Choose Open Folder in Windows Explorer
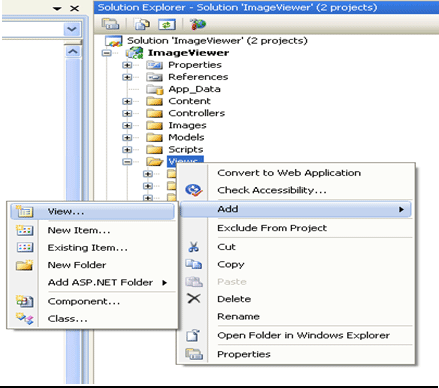The width and height of the screenshot is (439, 388). [x=303, y=335]
